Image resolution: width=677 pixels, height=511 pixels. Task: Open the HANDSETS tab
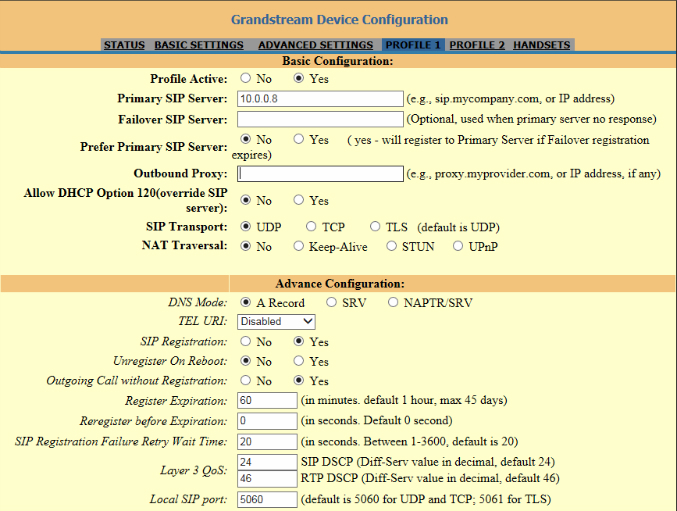click(541, 45)
